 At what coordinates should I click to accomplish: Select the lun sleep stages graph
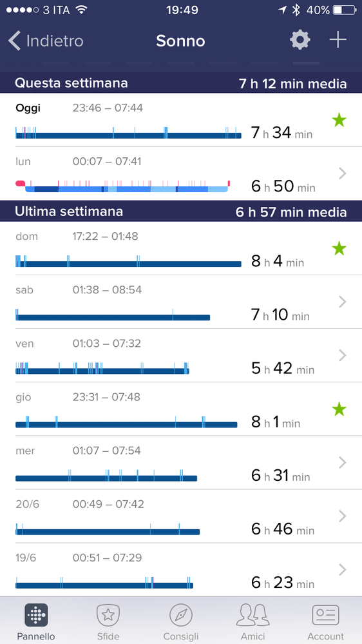tap(123, 186)
